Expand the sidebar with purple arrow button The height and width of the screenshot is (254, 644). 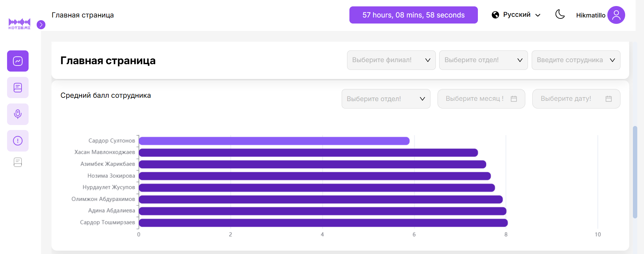41,25
